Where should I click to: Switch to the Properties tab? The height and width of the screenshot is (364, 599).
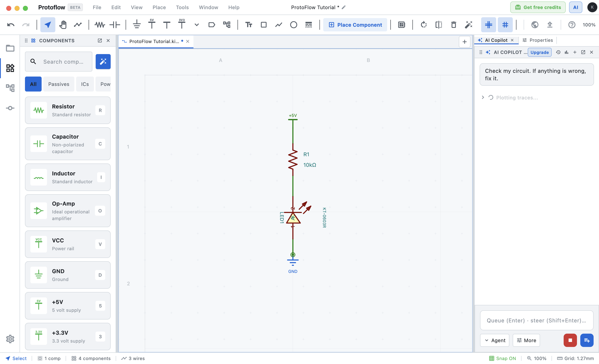click(538, 40)
